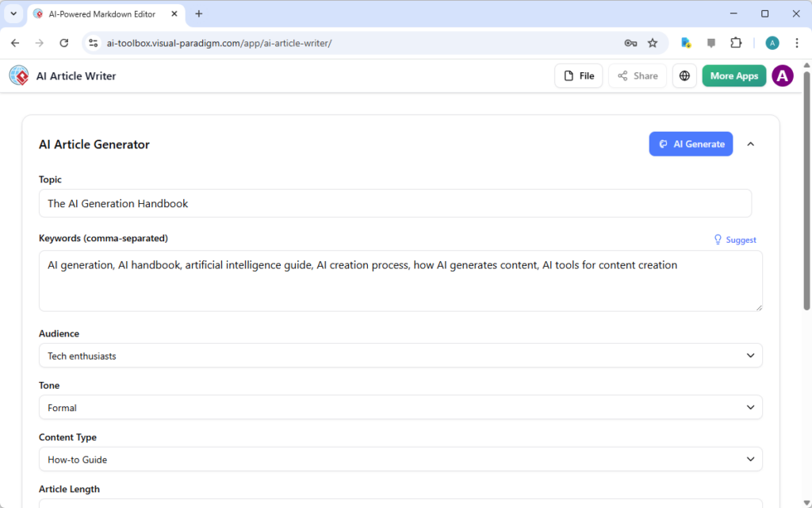The image size is (812, 508).
Task: Open Chrome's three-dot menu
Action: click(x=797, y=43)
